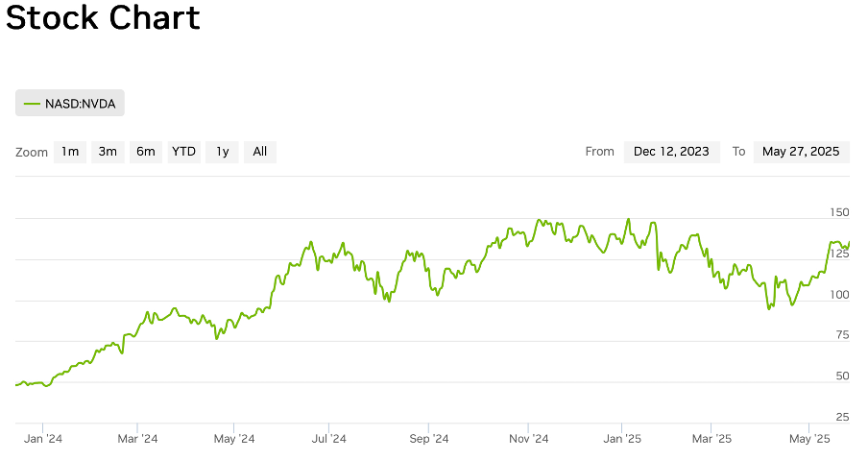Click the Mar '24 axis label

point(138,439)
